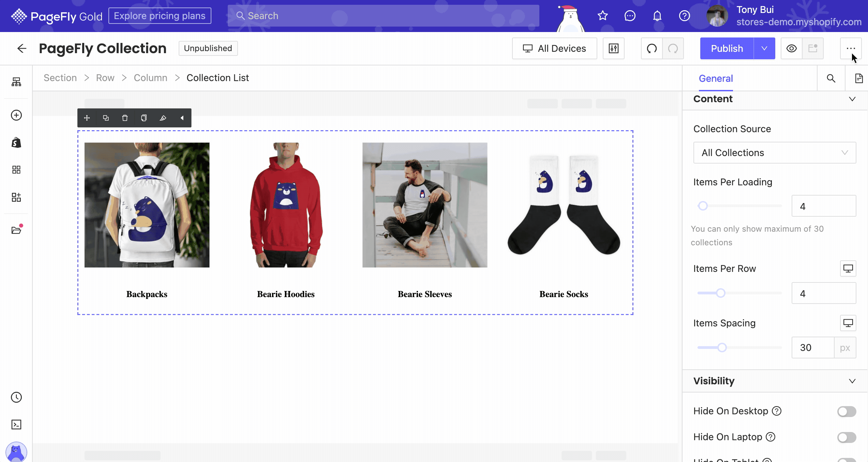
Task: Select the Backpacks collection image
Action: (147, 205)
